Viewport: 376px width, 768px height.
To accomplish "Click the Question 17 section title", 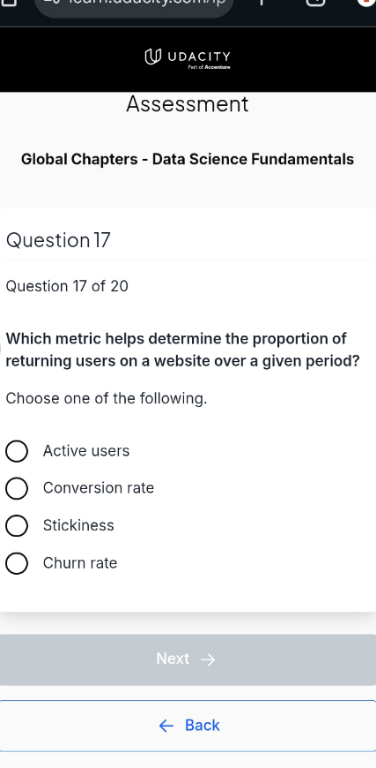I will (x=58, y=240).
